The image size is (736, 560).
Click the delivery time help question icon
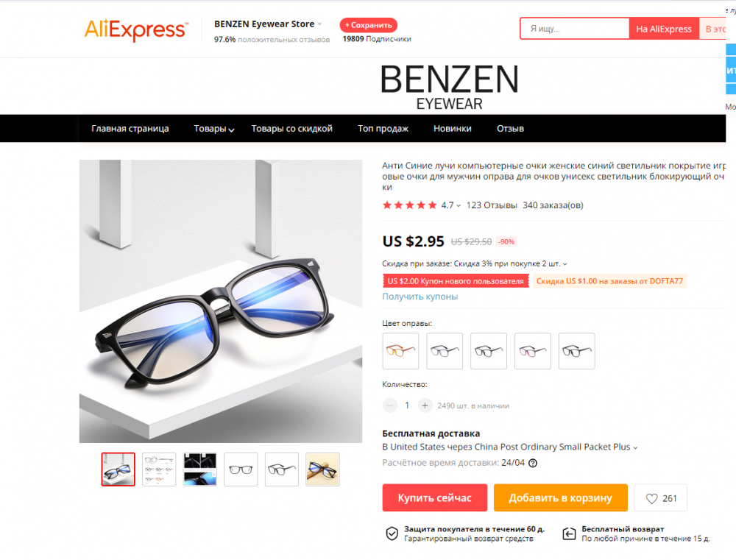pos(533,464)
